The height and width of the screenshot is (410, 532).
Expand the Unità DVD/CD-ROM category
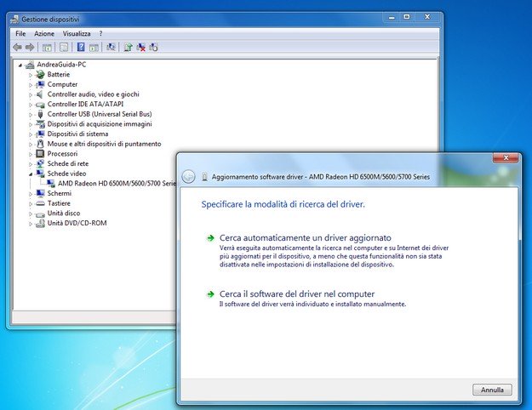tap(31, 224)
